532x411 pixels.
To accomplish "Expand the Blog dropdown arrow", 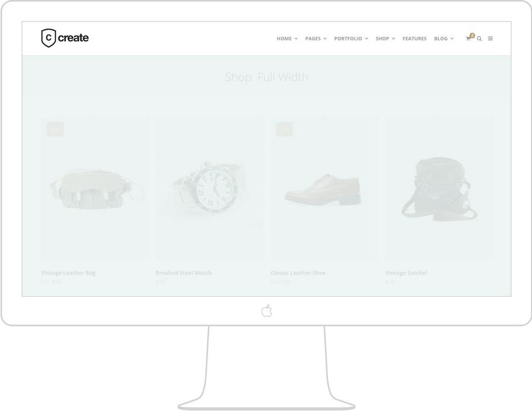I will coord(452,39).
